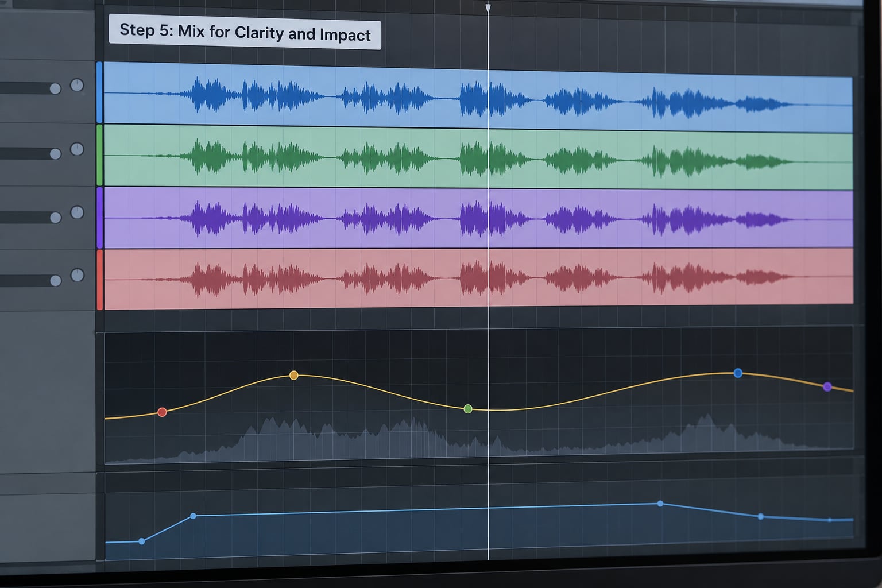Click the blue track's color strip
882x588 pixels.
point(99,92)
